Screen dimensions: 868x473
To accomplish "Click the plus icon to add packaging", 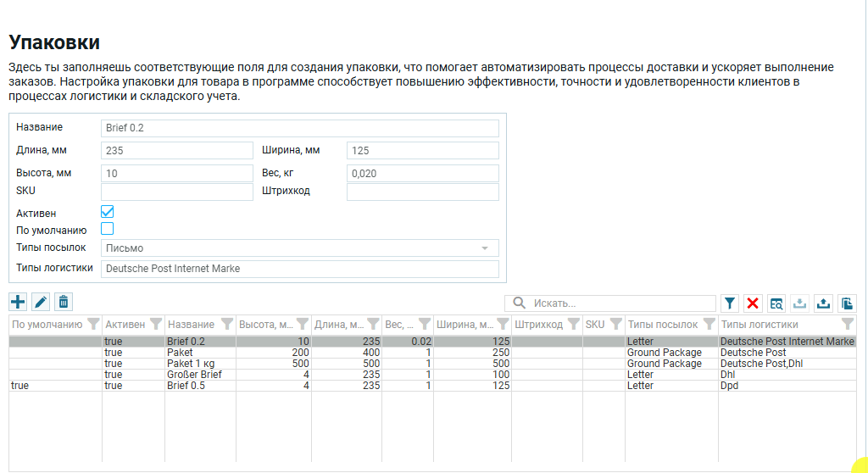I will (x=18, y=302).
